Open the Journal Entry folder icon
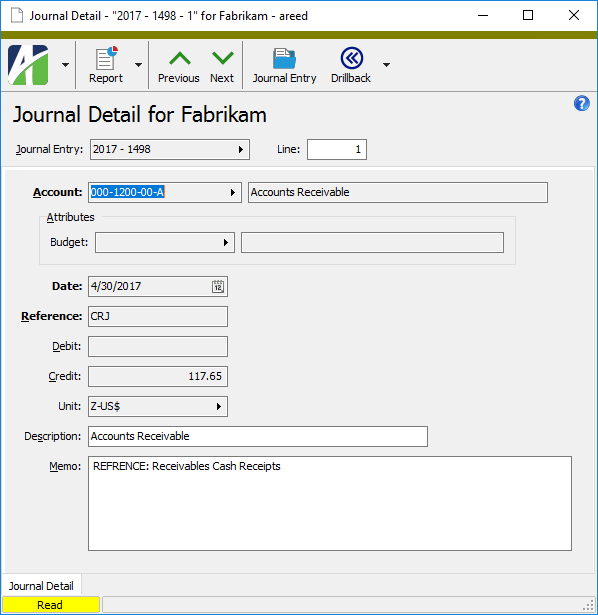 click(x=284, y=58)
